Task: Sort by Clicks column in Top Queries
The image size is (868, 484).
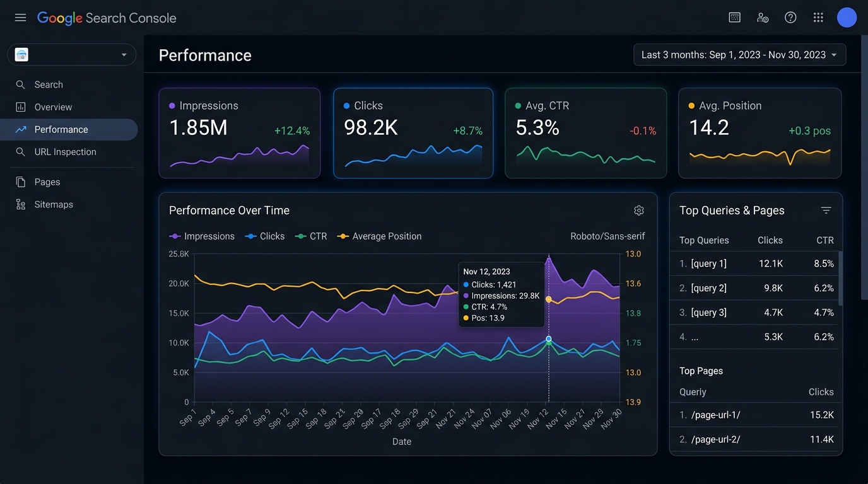Action: (x=770, y=240)
